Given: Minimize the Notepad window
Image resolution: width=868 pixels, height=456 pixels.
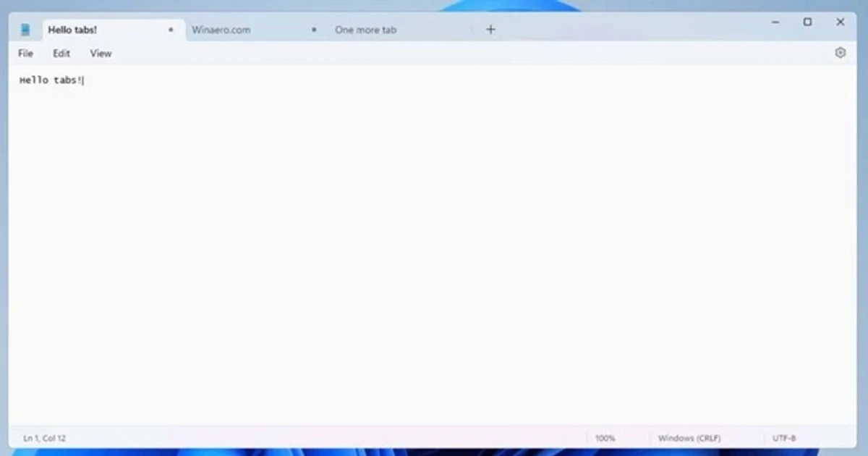Looking at the screenshot, I should [775, 22].
